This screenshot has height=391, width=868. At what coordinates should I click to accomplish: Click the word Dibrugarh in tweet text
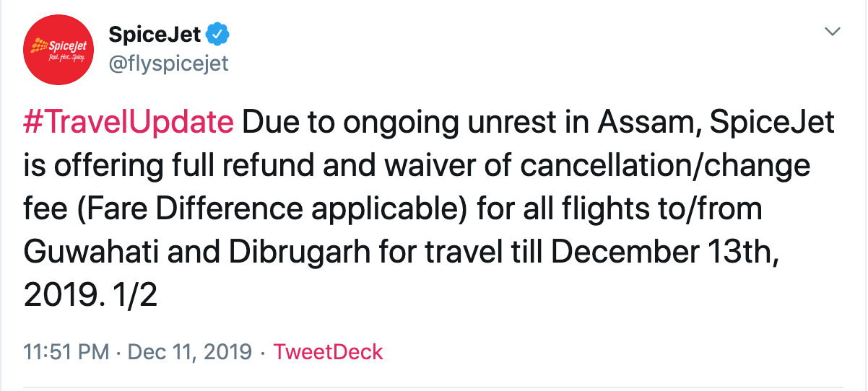click(x=278, y=252)
